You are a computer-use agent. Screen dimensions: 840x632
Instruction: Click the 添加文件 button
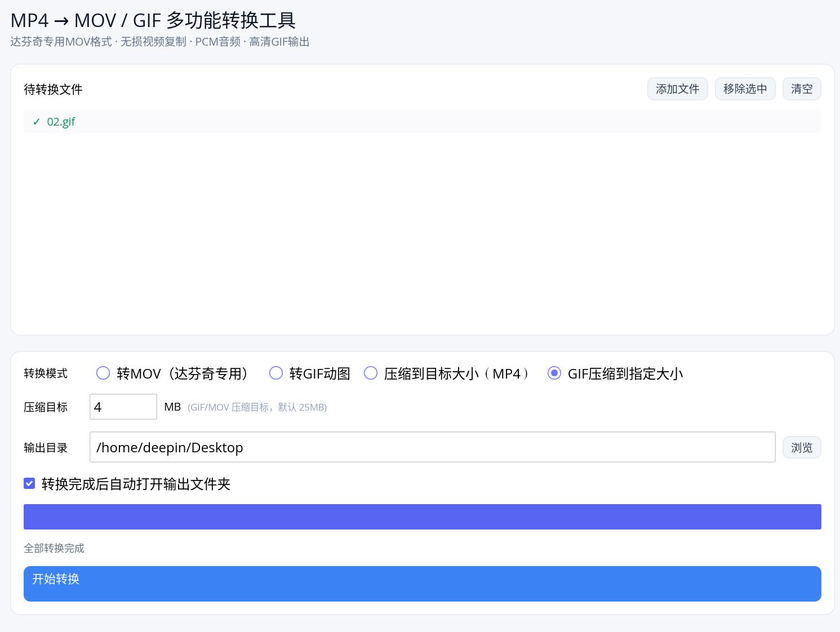click(x=677, y=89)
